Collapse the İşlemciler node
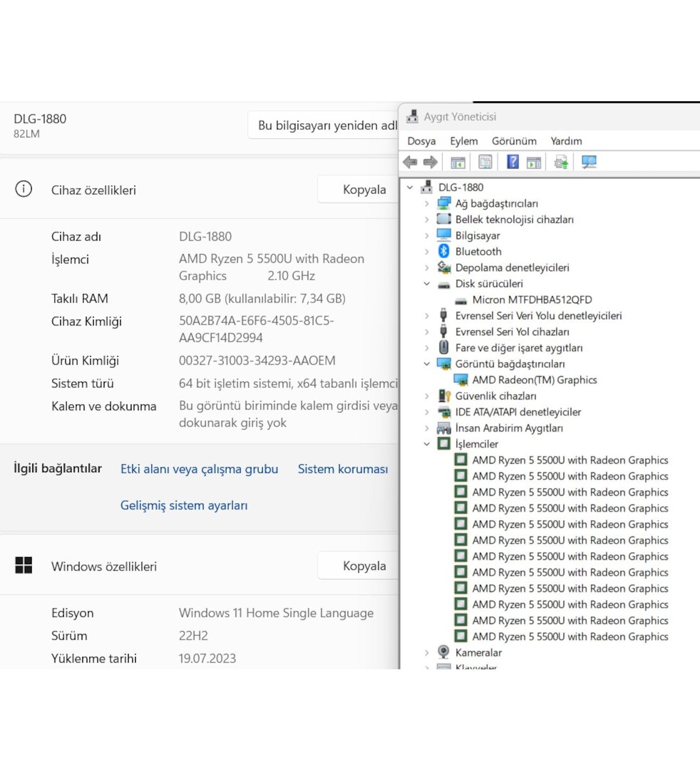This screenshot has width=700, height=770. [x=426, y=444]
